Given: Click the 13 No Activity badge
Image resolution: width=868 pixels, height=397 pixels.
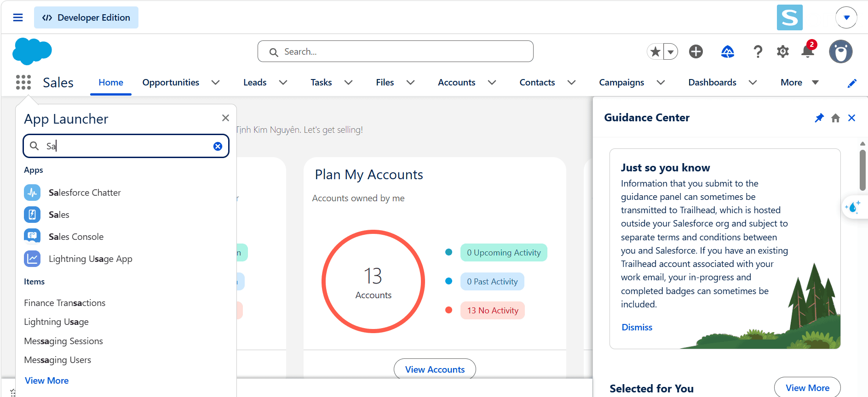Looking at the screenshot, I should point(493,310).
